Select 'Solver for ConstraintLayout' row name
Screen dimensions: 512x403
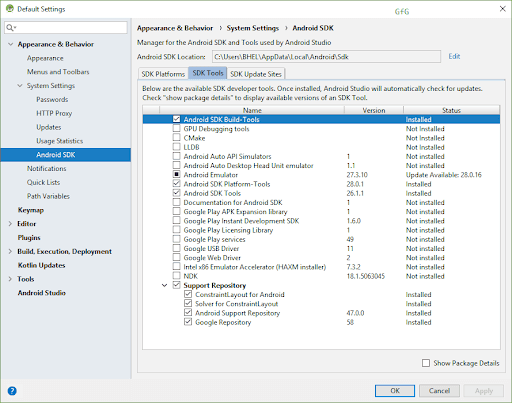click(236, 304)
